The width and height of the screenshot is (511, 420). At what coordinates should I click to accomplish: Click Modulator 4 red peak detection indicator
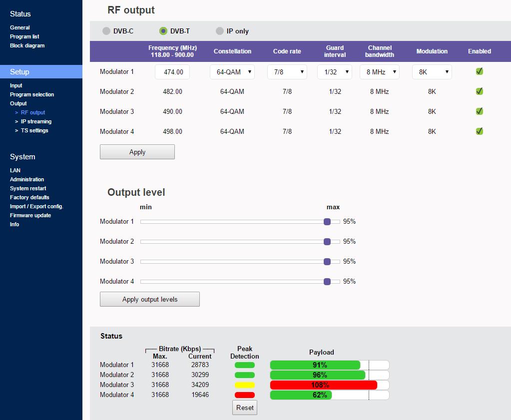pyautogui.click(x=245, y=395)
